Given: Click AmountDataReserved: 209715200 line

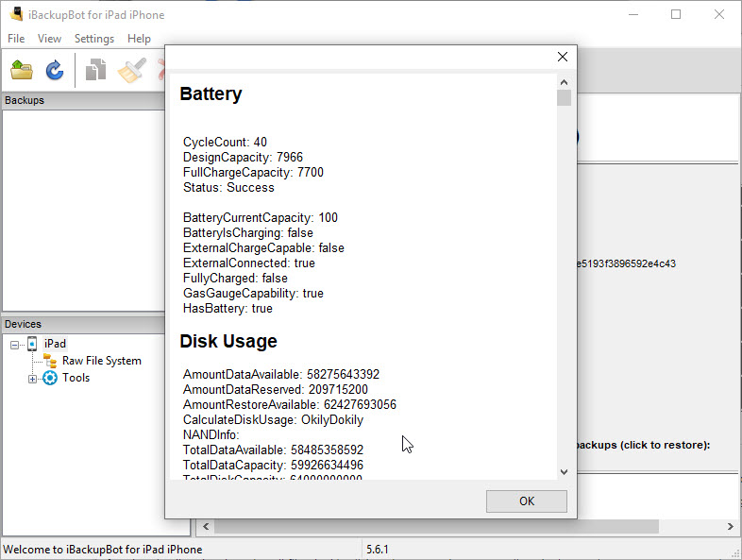Looking at the screenshot, I should [276, 390].
